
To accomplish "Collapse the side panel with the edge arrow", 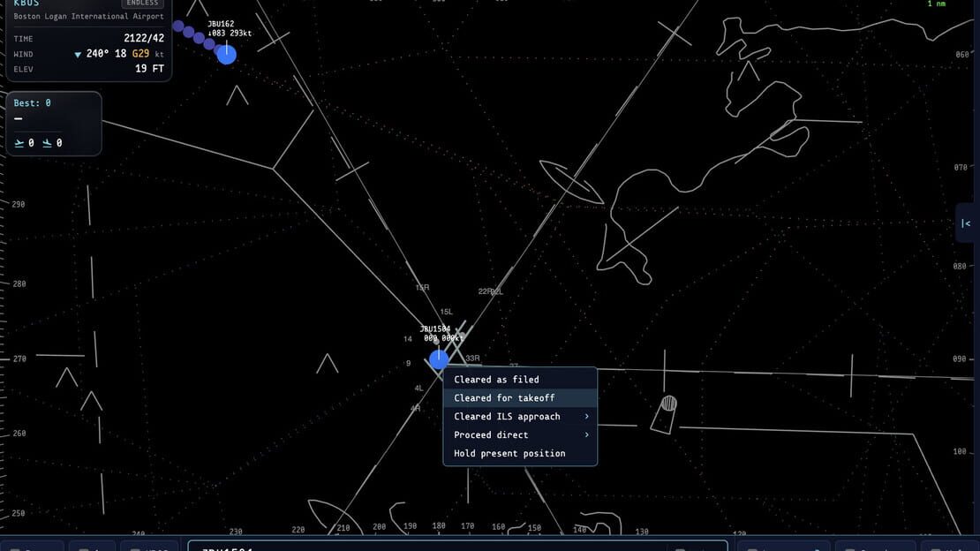I will (x=966, y=223).
